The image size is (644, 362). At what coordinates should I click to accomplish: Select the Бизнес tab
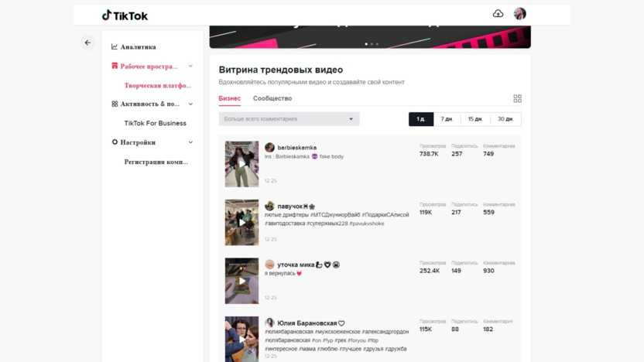[229, 98]
